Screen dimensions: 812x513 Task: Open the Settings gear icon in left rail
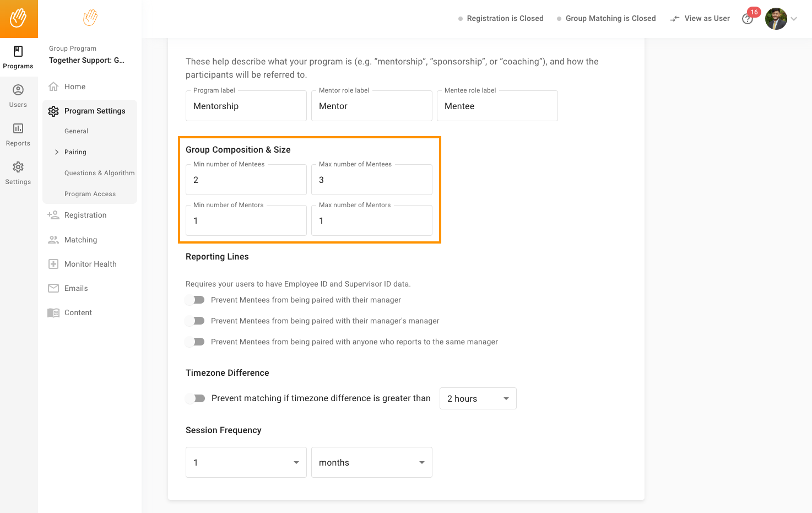pos(18,167)
